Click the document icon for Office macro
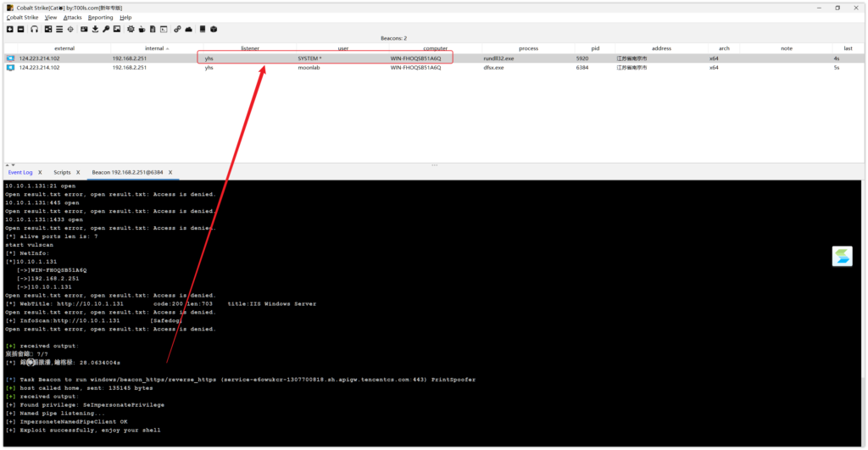This screenshot has height=450, width=868. (x=153, y=30)
